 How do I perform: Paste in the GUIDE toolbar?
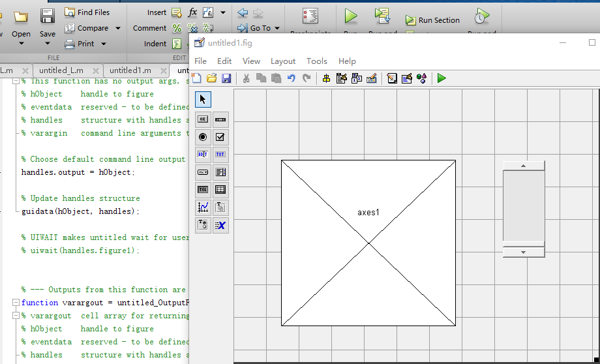point(277,78)
